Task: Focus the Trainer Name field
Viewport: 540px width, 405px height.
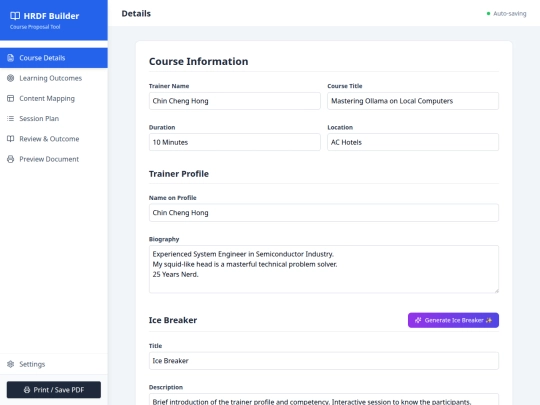Action: click(x=235, y=101)
